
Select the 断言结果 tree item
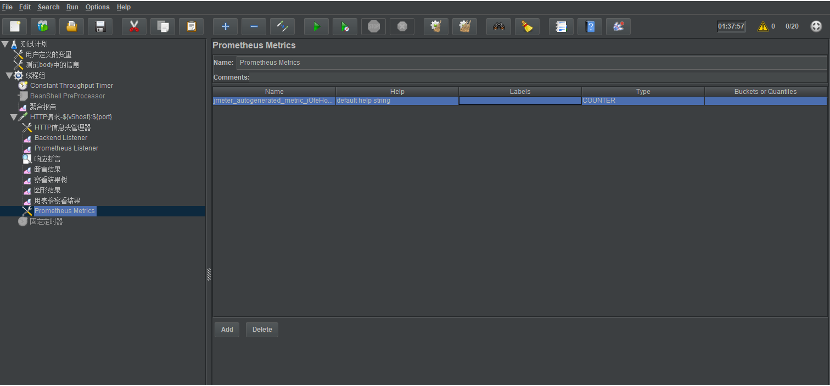point(47,169)
